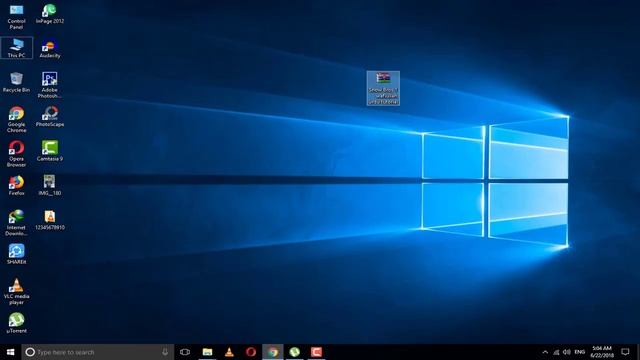
Task: Open Camtasia from the taskbar
Action: 316,352
